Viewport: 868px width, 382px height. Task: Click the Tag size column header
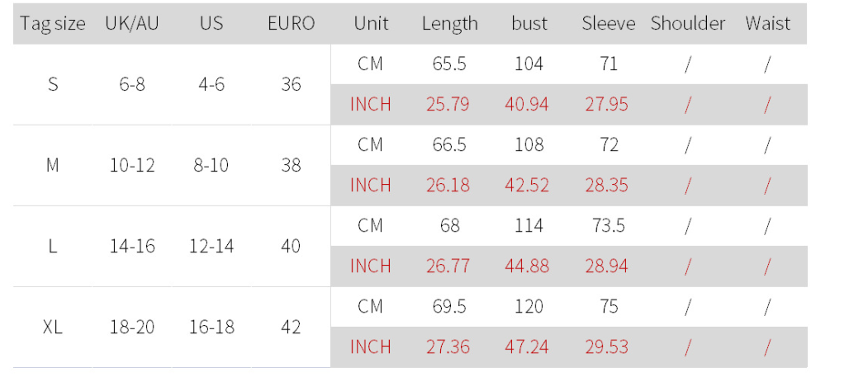[x=53, y=23]
